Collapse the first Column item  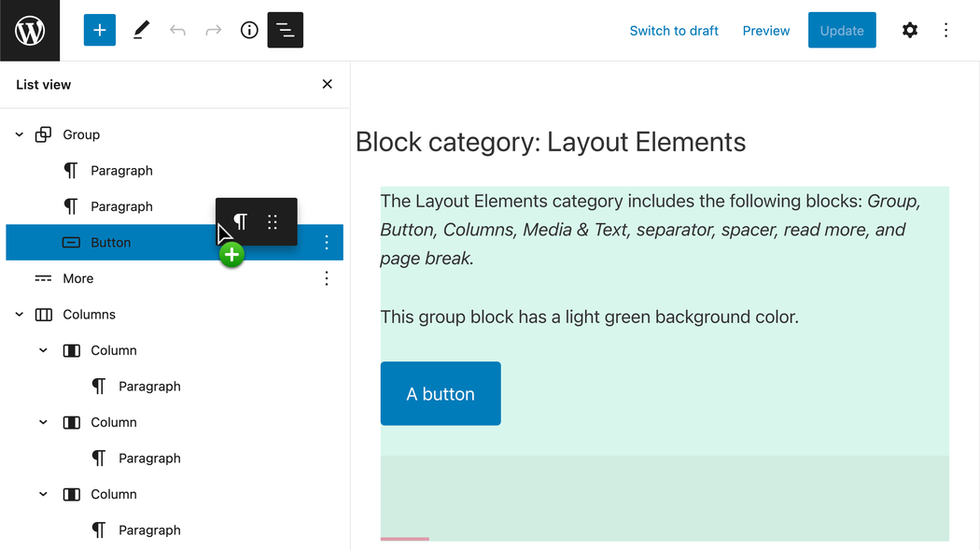tap(43, 350)
